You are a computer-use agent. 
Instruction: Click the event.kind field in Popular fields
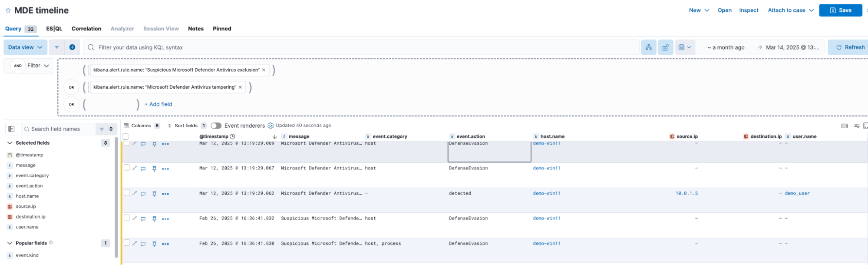(x=27, y=255)
